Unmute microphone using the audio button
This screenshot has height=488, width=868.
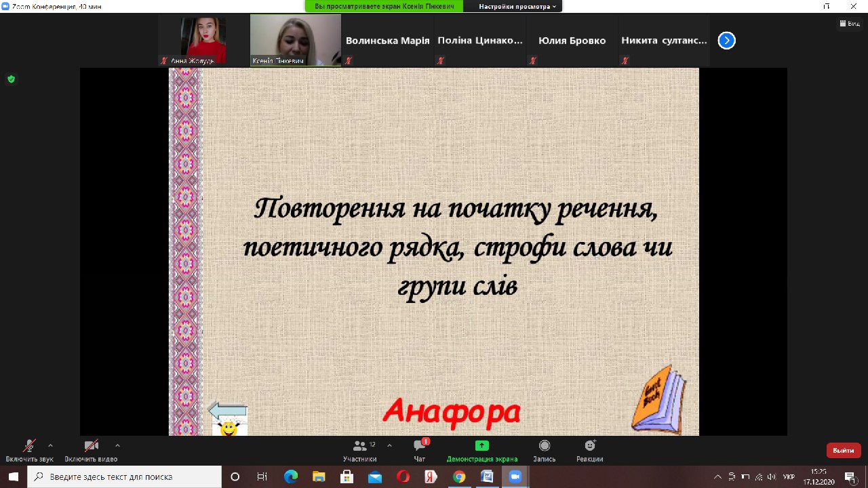(29, 446)
